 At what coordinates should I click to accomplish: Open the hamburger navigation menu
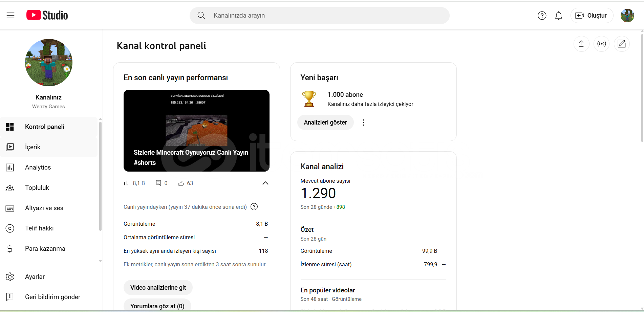(10, 16)
